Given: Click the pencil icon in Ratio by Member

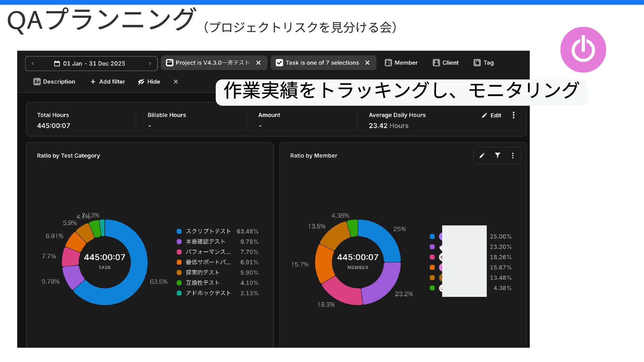Looking at the screenshot, I should click(x=482, y=156).
